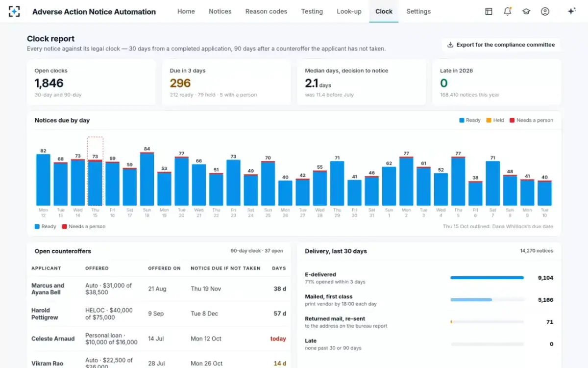Toggle the orange Held legend swatch
Image resolution: width=588 pixels, height=368 pixels.
495,120
